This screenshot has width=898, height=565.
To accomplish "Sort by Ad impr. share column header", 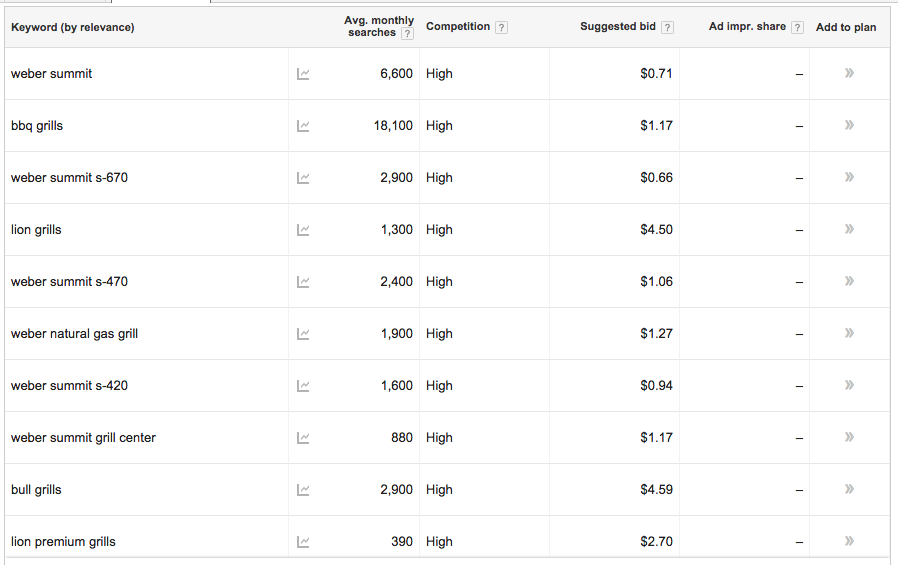I will (747, 26).
